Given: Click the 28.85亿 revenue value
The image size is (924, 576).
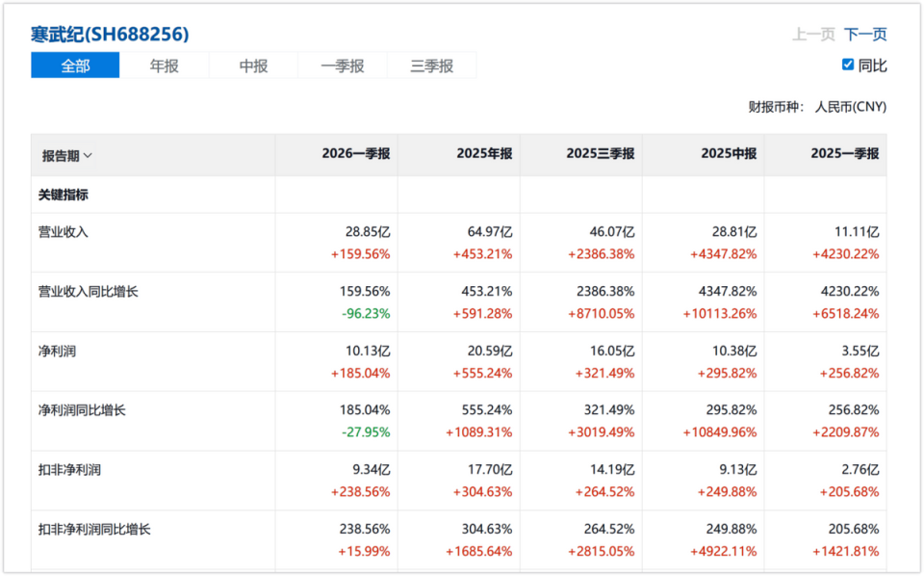Looking at the screenshot, I should coord(368,232).
